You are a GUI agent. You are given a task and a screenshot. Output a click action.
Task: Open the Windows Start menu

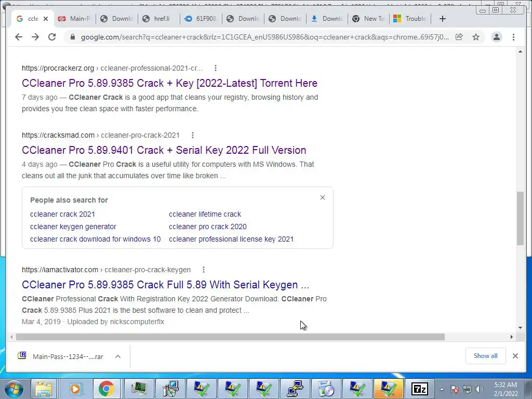click(14, 389)
